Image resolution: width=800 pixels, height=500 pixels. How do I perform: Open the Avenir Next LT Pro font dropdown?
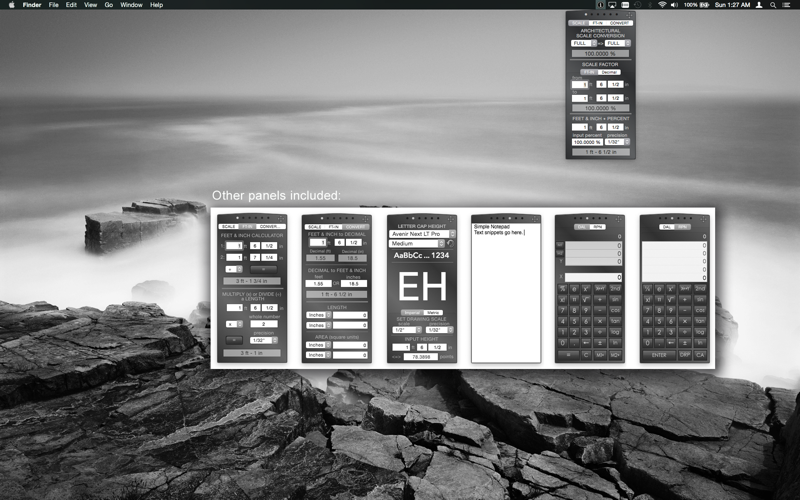coord(422,234)
